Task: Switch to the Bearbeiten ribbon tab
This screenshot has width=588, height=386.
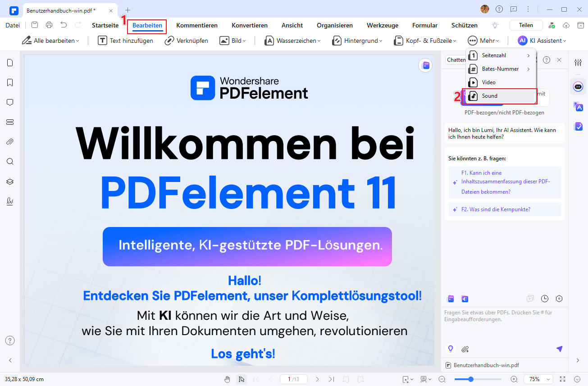Action: click(147, 26)
